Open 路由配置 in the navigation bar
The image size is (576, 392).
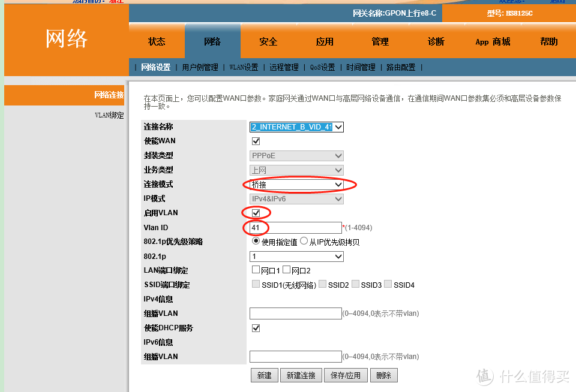401,67
